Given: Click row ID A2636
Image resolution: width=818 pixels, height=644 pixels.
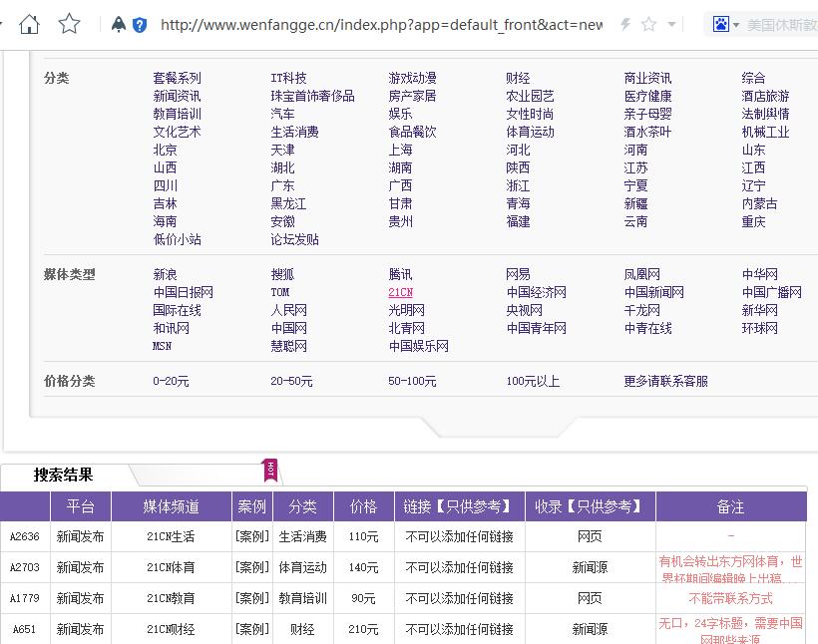Looking at the screenshot, I should click(25, 536).
